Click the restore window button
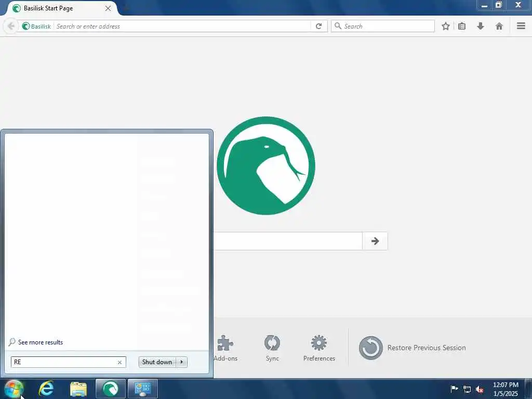532x399 pixels. tap(498, 5)
